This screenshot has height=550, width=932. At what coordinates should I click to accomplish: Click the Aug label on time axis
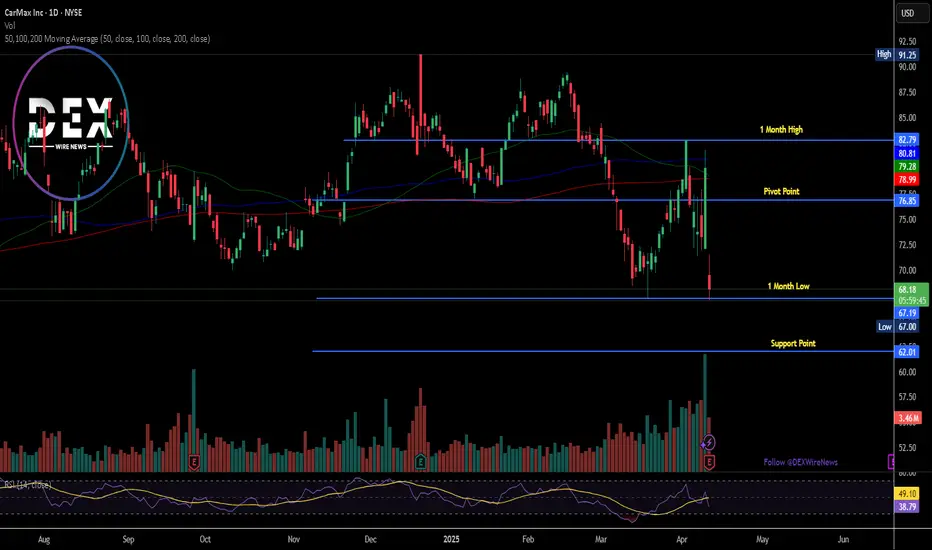pyautogui.click(x=44, y=539)
